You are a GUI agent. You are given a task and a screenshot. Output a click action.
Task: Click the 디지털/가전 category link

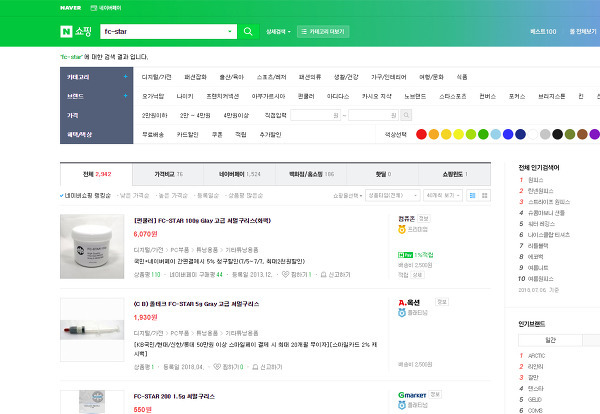coord(157,77)
